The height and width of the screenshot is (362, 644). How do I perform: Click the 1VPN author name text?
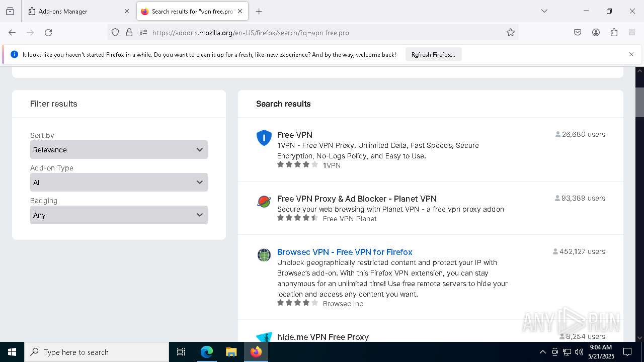click(x=332, y=165)
